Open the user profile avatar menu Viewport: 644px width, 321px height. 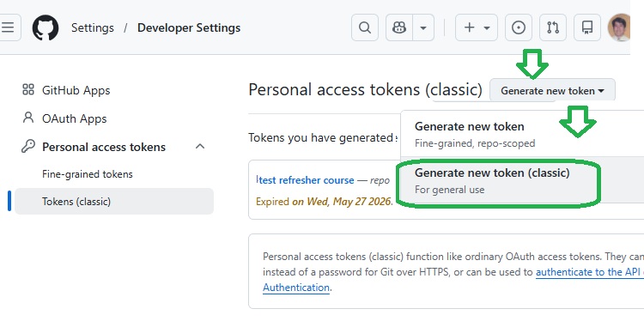click(x=619, y=27)
